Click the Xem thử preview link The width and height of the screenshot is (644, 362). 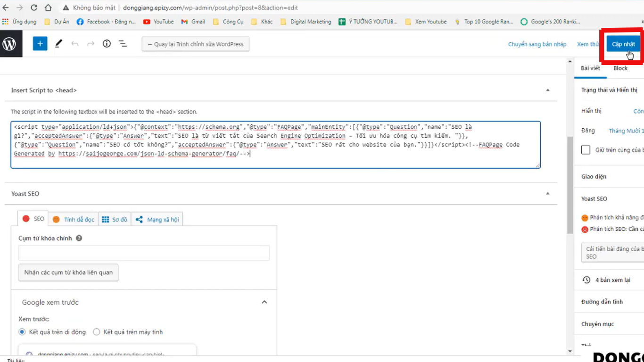587,44
